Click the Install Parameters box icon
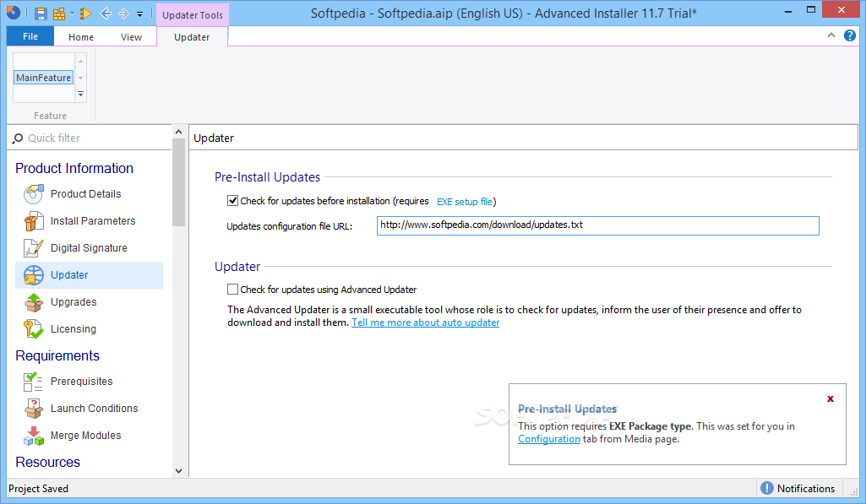The height and width of the screenshot is (504, 866). pyautogui.click(x=33, y=221)
